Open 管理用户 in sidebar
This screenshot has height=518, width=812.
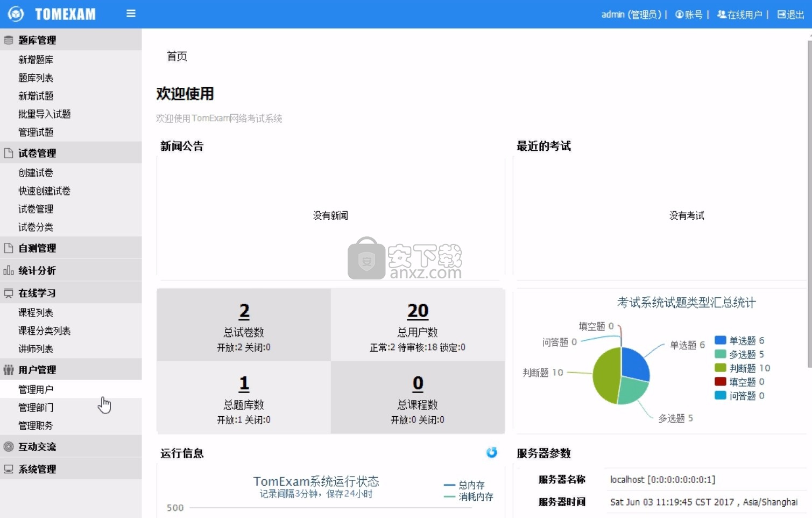pos(36,389)
